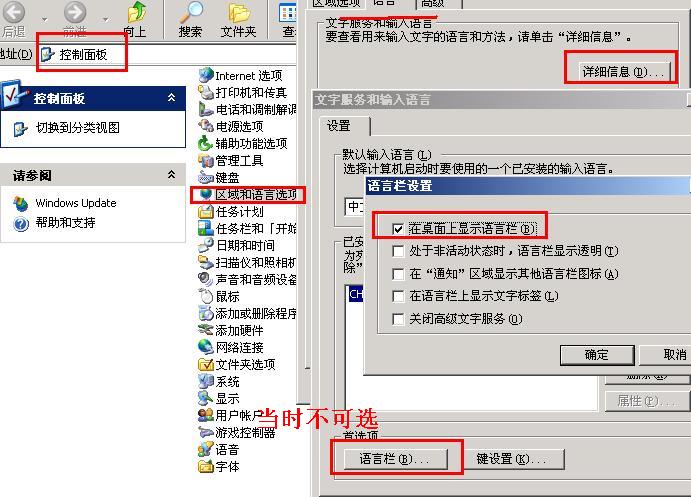Enable 在语言栏上显示文字标签 checkbox
The image size is (691, 497).
tap(398, 297)
